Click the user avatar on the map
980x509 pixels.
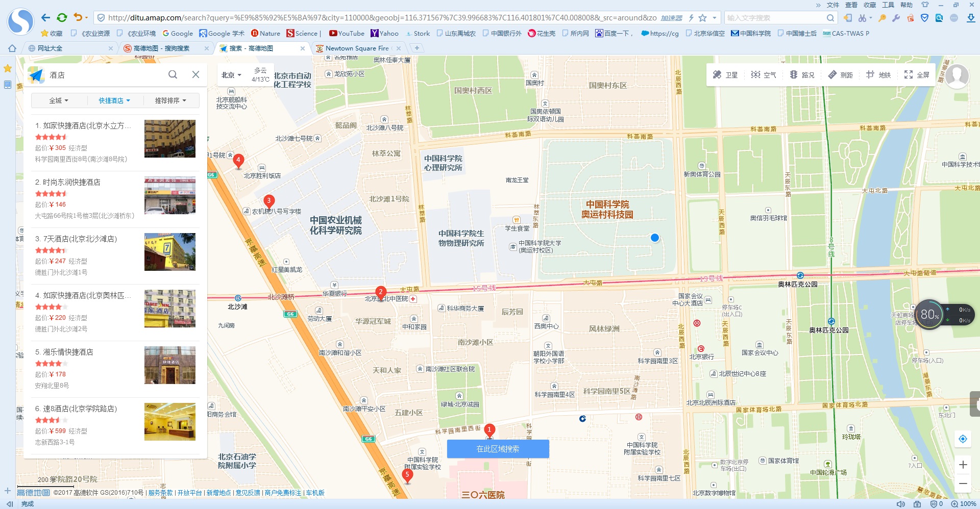(957, 76)
